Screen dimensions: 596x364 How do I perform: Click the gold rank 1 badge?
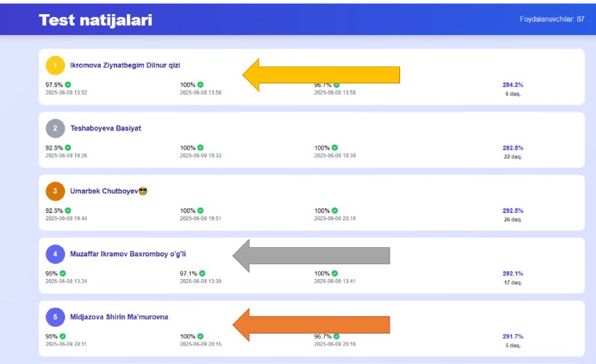pos(55,66)
